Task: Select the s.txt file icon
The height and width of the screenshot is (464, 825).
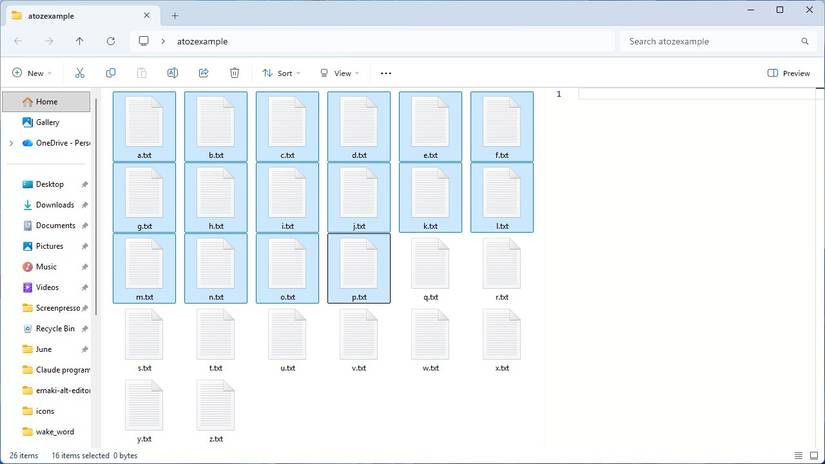Action: pos(144,335)
